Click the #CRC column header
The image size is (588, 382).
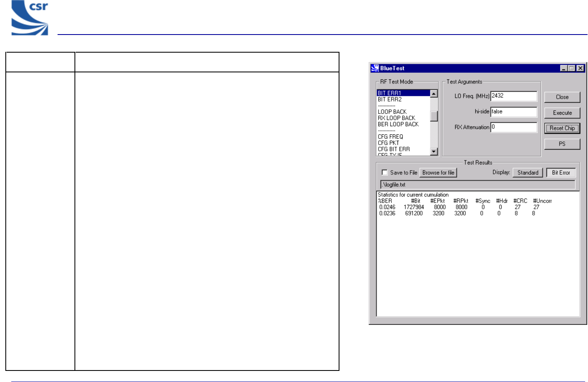click(x=520, y=201)
